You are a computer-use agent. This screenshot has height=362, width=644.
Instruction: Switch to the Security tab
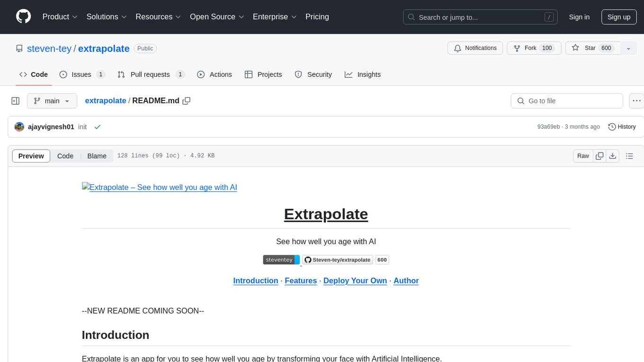(x=313, y=74)
